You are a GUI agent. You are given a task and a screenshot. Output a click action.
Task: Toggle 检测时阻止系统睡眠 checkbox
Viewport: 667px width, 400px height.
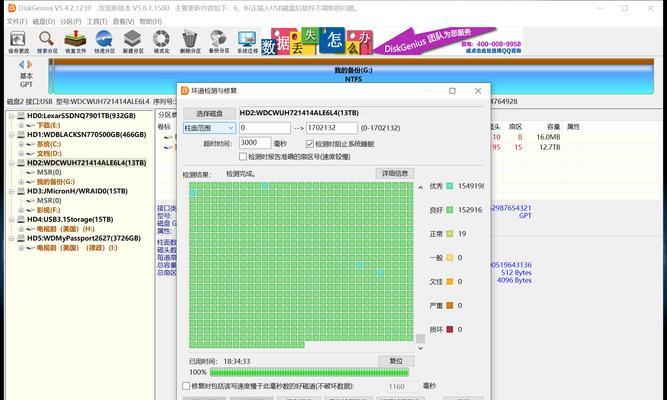[310, 144]
